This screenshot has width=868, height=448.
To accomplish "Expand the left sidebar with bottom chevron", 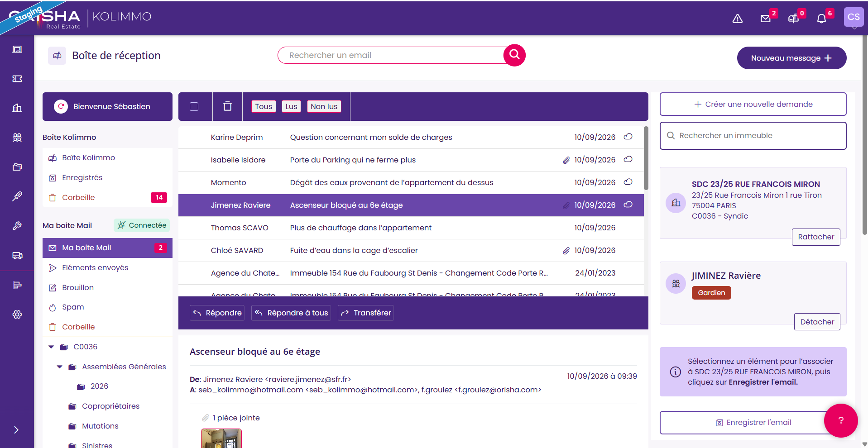I will click(x=16, y=430).
